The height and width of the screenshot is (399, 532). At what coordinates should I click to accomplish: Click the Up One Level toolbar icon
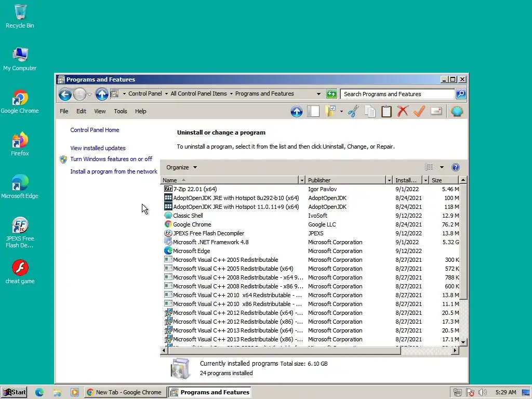pyautogui.click(x=297, y=111)
